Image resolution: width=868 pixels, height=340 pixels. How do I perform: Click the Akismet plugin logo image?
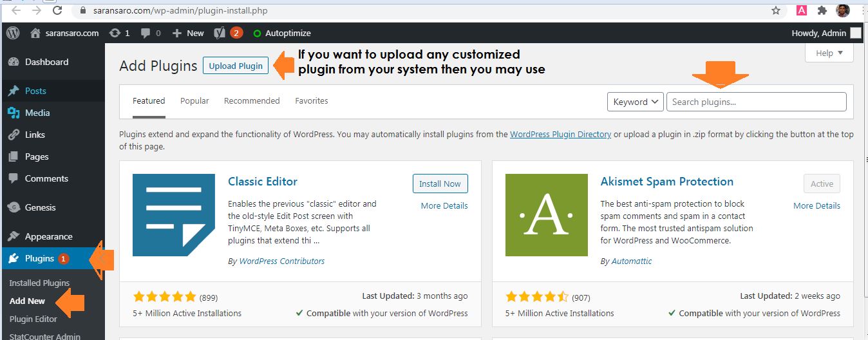pyautogui.click(x=546, y=215)
